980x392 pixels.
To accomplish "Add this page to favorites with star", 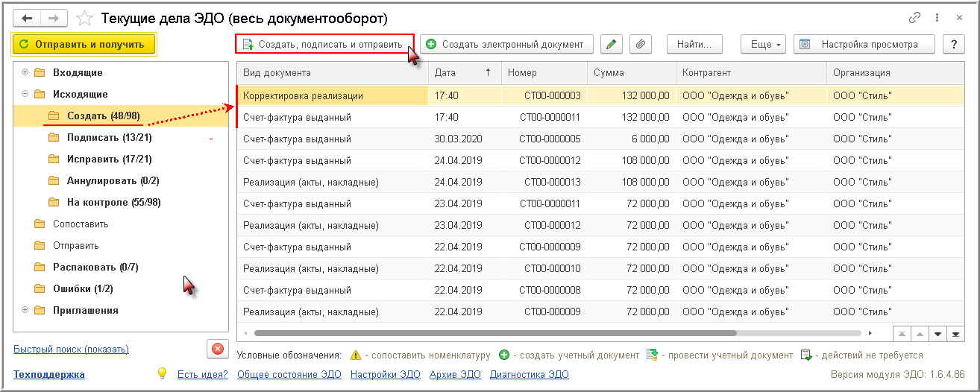I will click(x=85, y=18).
